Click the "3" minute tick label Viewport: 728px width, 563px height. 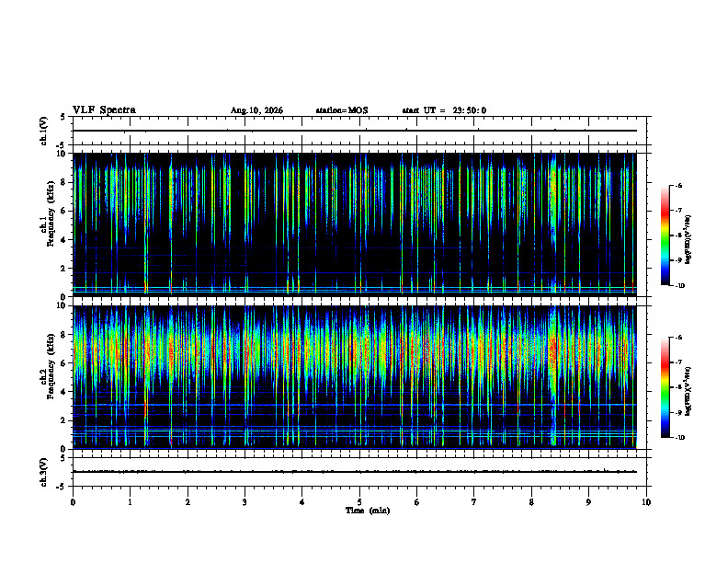point(245,502)
